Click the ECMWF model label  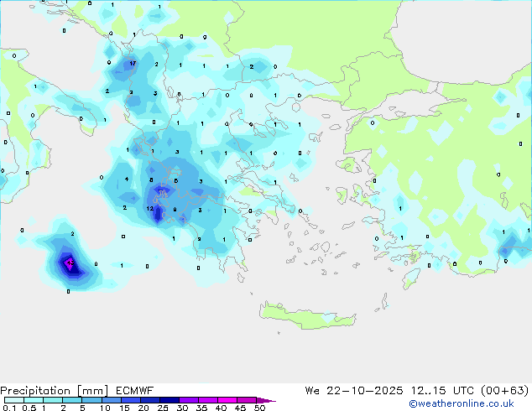135,391
